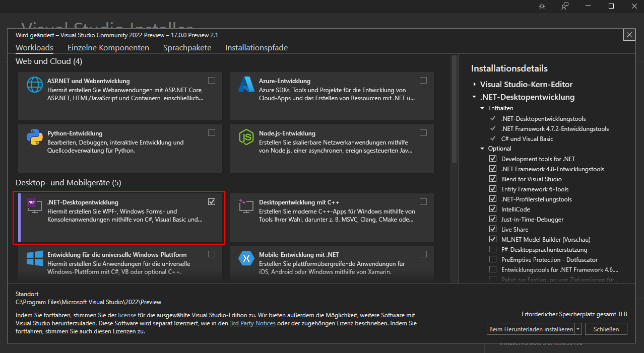Open the 3rd Party Notices link
The image size is (644, 353).
(x=252, y=323)
